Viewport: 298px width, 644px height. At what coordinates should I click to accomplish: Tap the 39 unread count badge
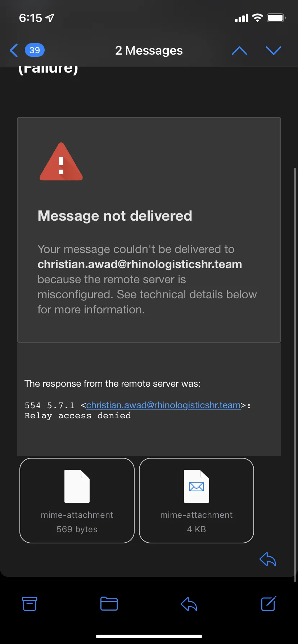click(x=35, y=50)
